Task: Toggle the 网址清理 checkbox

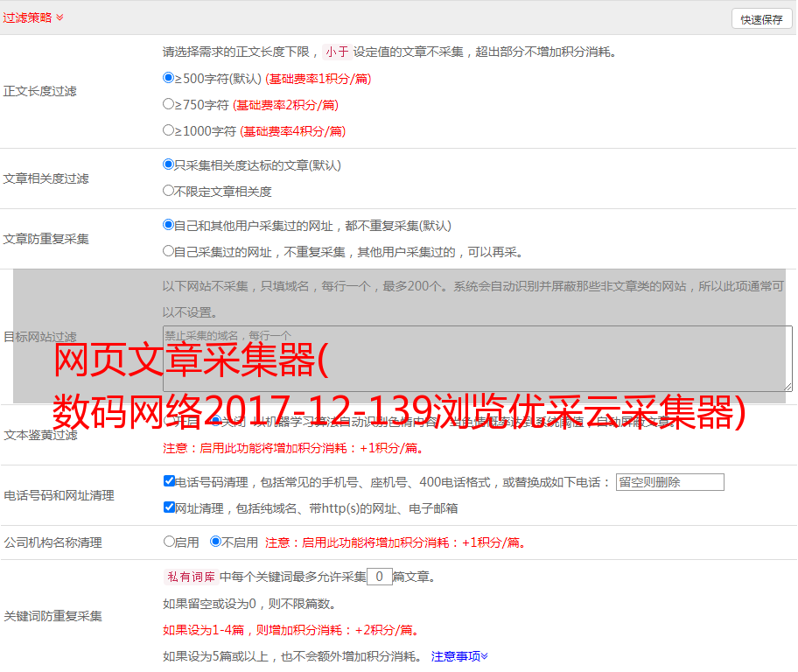Action: click(169, 507)
